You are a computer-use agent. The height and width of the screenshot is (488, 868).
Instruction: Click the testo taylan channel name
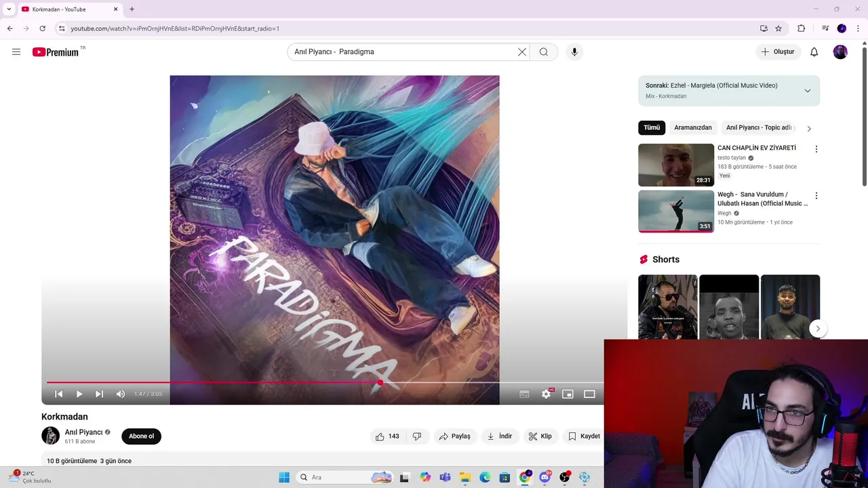(x=732, y=158)
